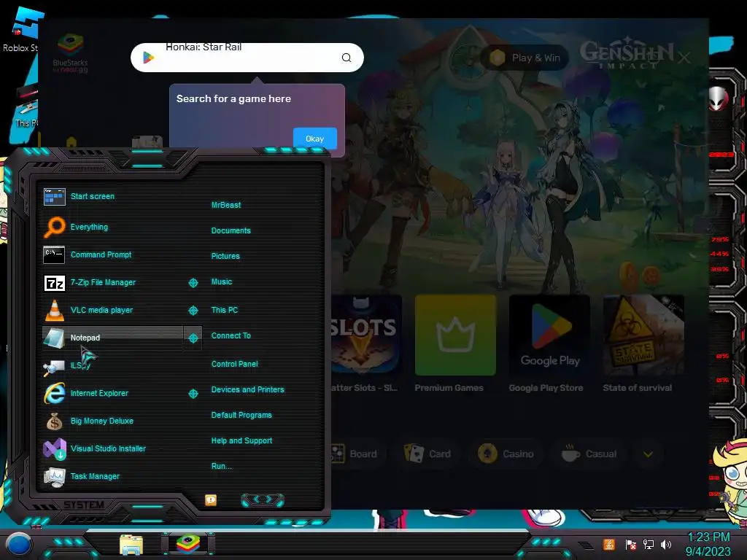This screenshot has height=560, width=747.
Task: Open Command Prompt icon
Action: 54,254
